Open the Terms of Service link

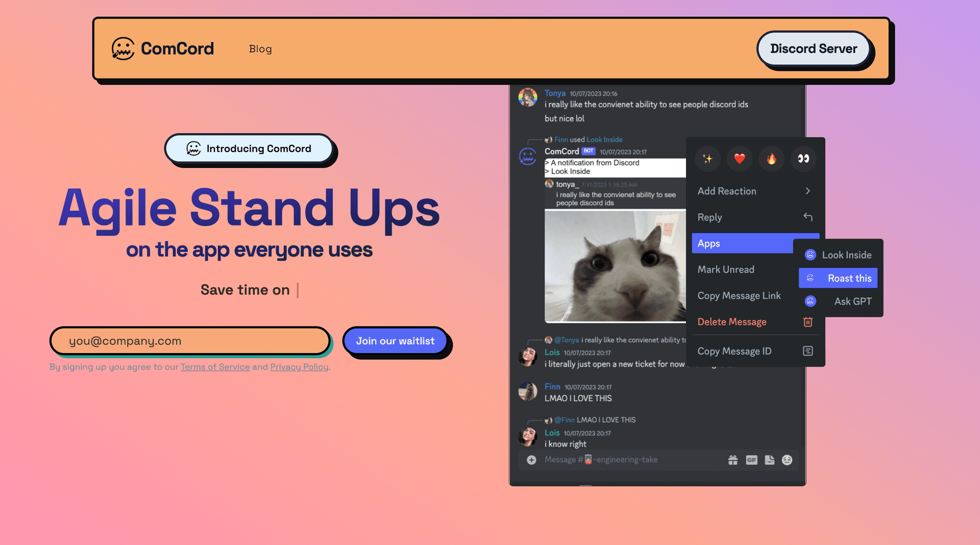[215, 366]
